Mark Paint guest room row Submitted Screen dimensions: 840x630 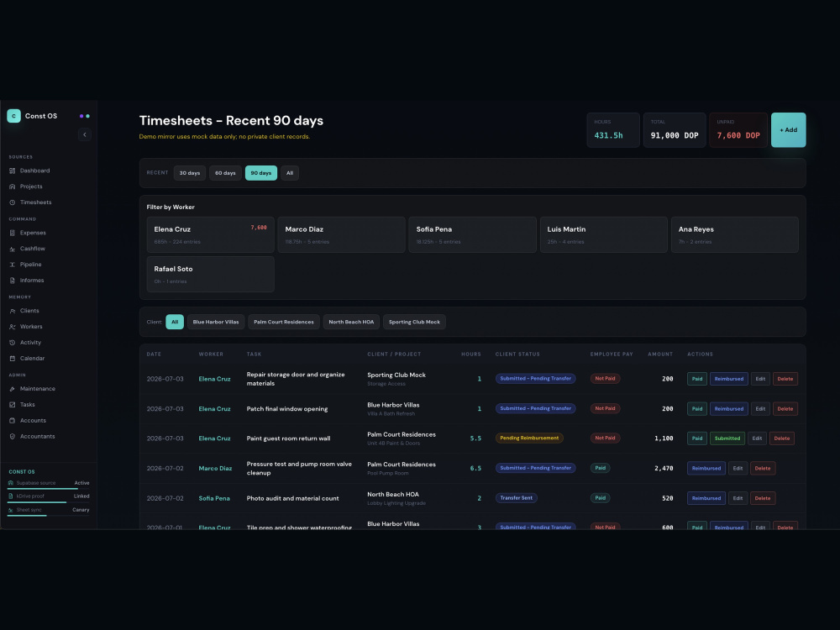pos(727,438)
